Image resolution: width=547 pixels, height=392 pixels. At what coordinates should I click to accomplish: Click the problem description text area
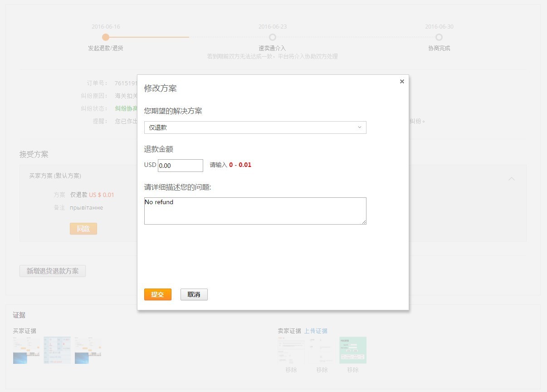click(x=255, y=211)
